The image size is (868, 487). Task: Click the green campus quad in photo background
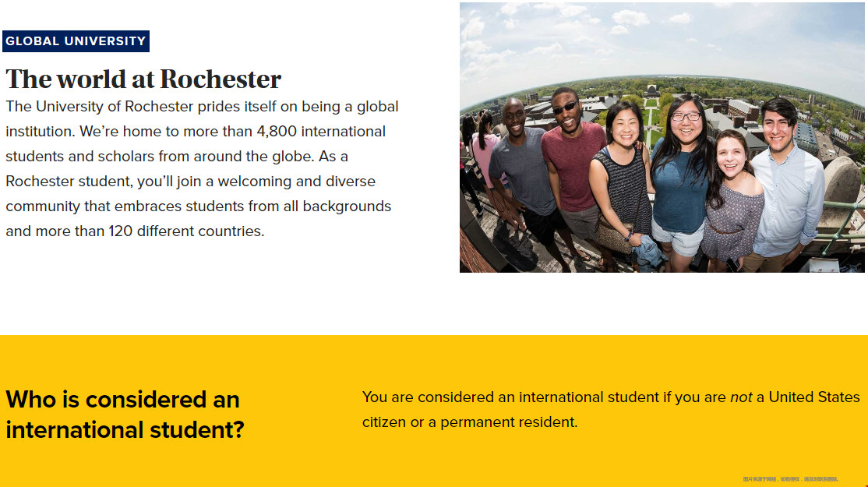pyautogui.click(x=651, y=117)
